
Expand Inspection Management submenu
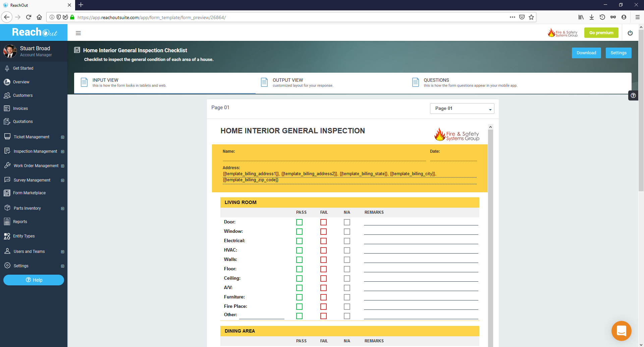coord(62,152)
